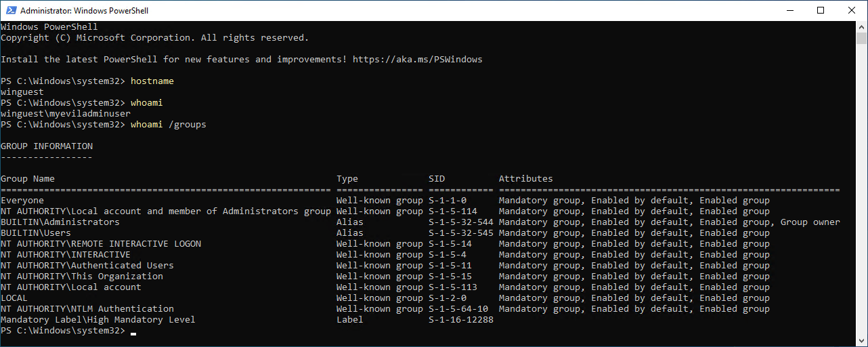Click the 'GROUP INFORMATION' heading
Screen dimensions: 868x347
coord(46,146)
